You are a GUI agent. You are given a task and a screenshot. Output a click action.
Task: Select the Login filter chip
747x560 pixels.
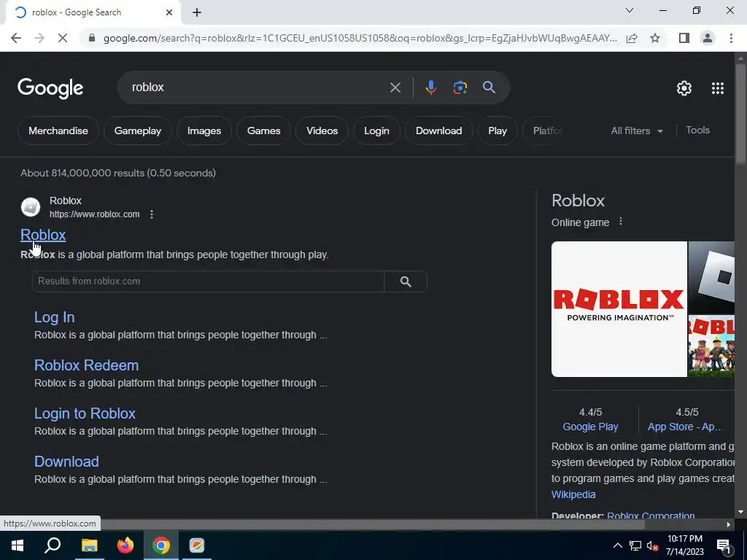[x=376, y=131]
